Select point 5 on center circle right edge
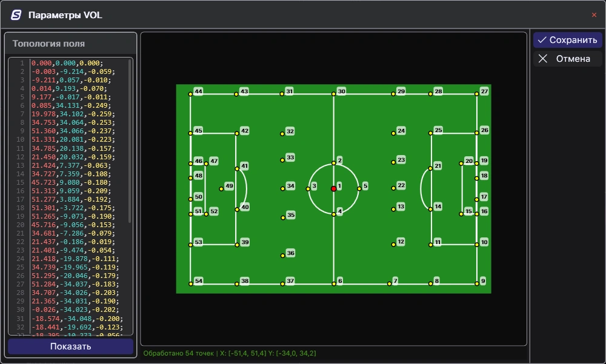 (359, 189)
